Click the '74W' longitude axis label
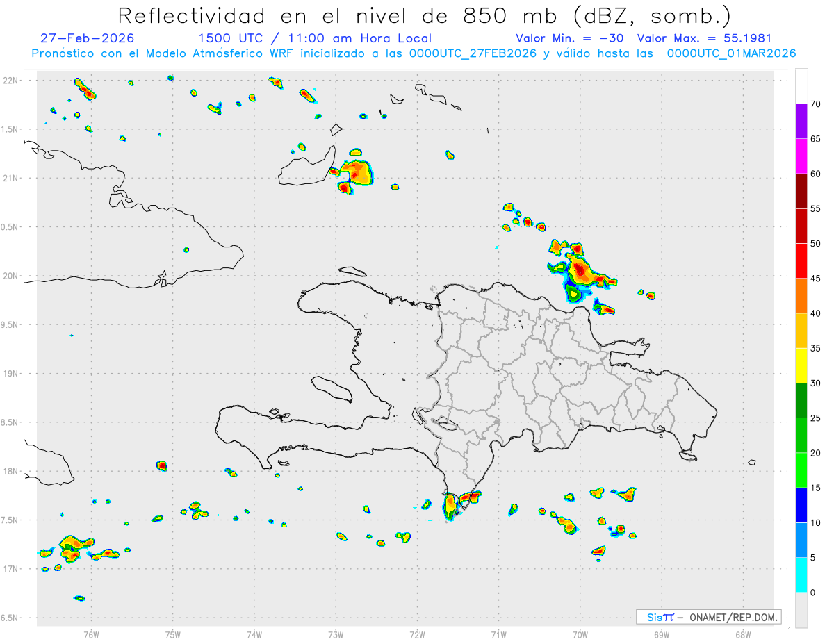Screen dimensions: 834x644 pos(254,634)
